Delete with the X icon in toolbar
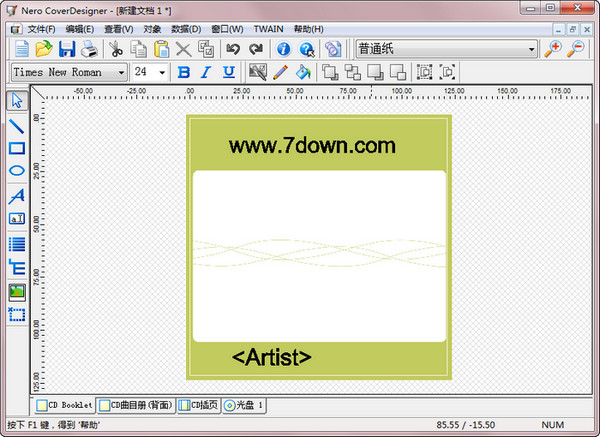Screen dimensions: 600x437 [x=184, y=49]
